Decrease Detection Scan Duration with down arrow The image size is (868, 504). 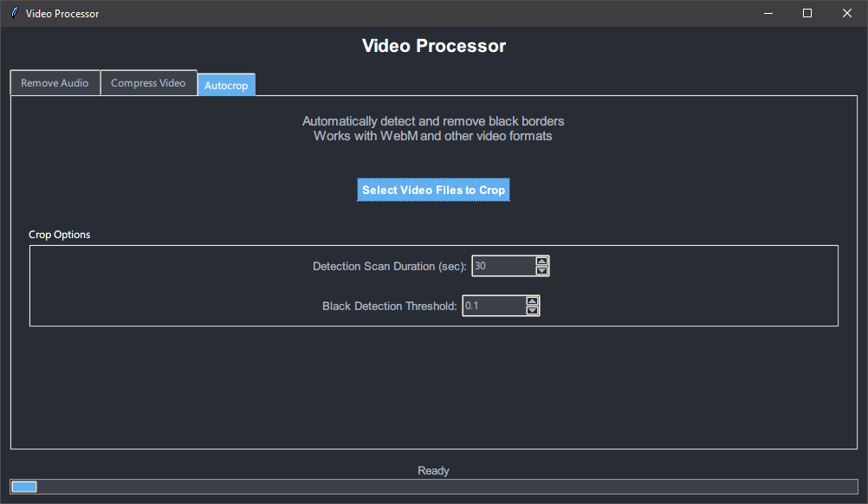coord(542,270)
